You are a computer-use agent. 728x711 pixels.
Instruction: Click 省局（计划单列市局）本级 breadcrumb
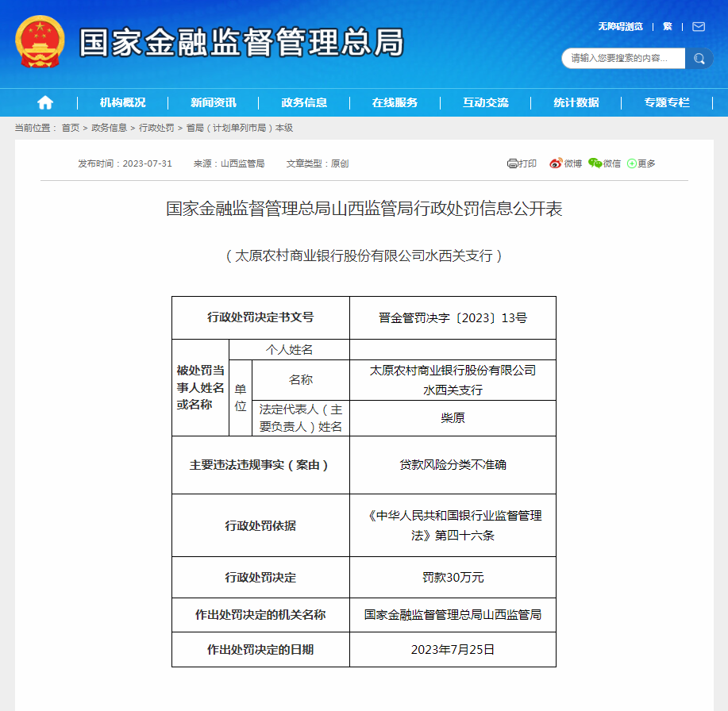(240, 128)
